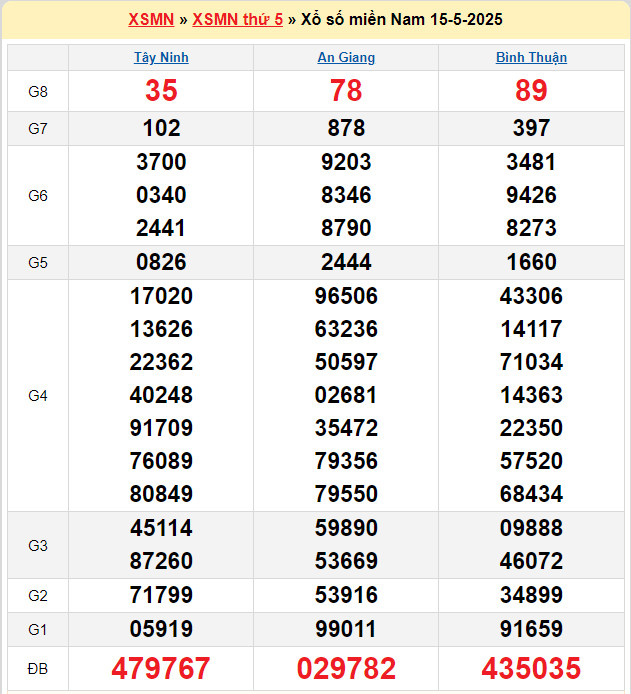The image size is (631, 694).
Task: Click G6 number 2441
Action: point(161,228)
